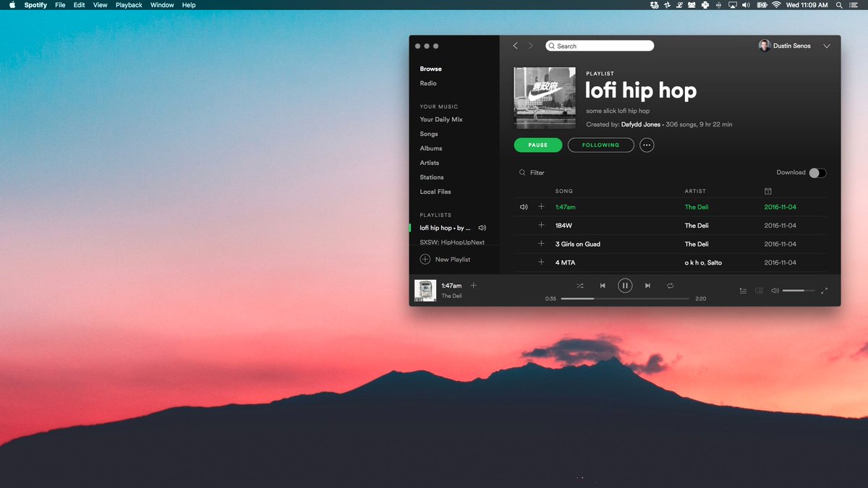Mute volume via the player speaker icon
868x488 pixels.
[775, 291]
